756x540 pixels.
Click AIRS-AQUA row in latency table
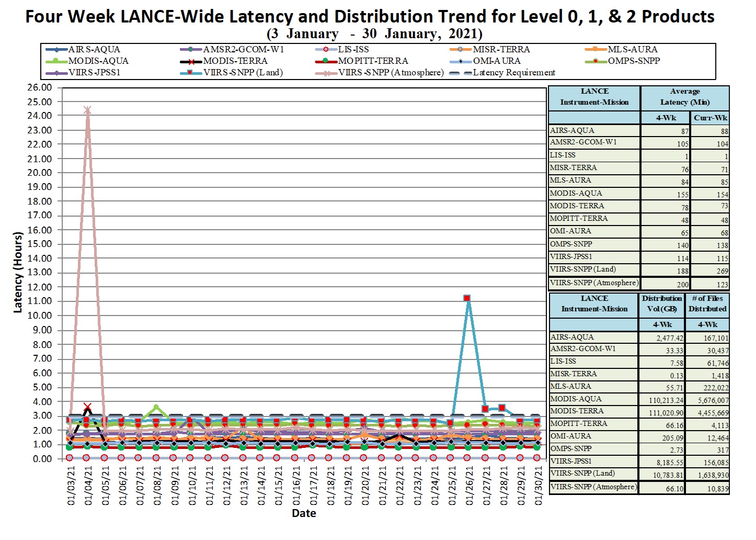tap(639, 131)
